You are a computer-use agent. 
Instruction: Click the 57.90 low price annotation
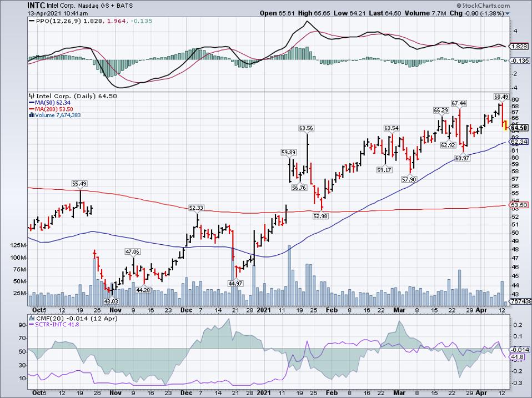tap(409, 179)
